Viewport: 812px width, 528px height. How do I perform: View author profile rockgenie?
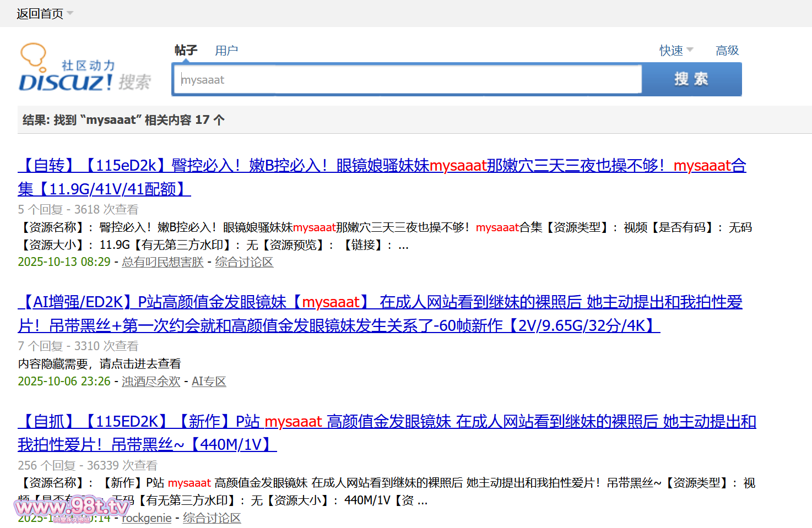click(x=147, y=518)
